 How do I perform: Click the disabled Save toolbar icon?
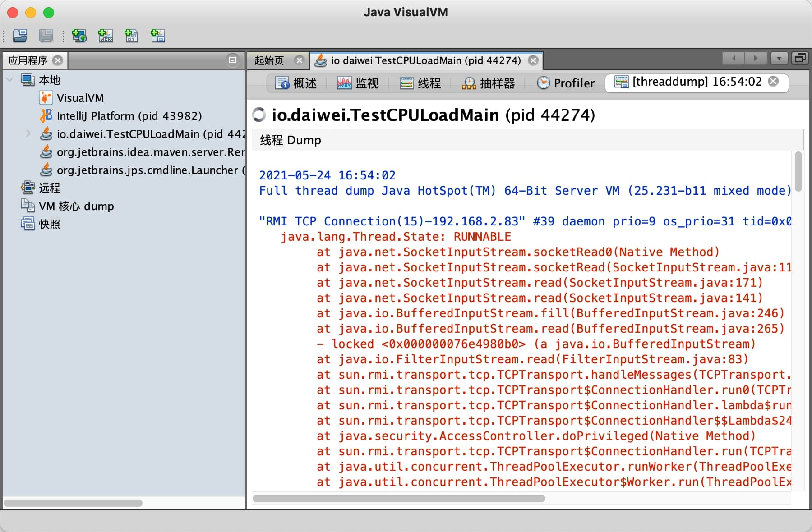tap(46, 35)
